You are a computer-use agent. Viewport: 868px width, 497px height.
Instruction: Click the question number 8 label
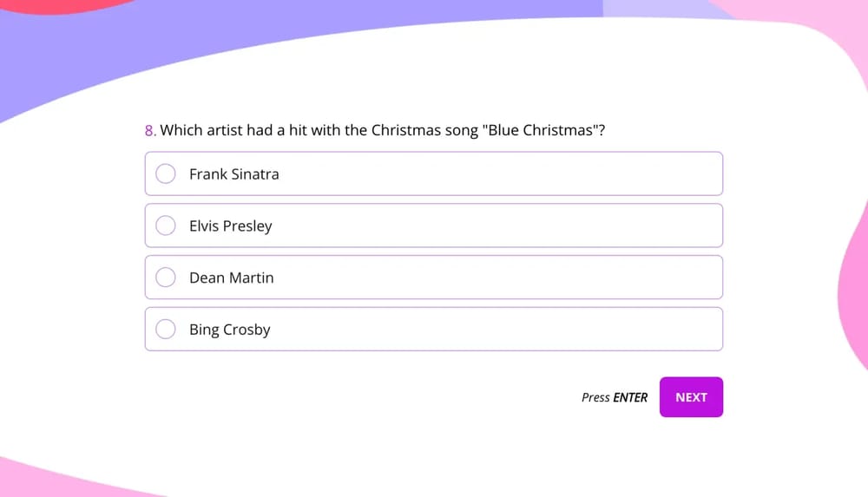point(149,130)
